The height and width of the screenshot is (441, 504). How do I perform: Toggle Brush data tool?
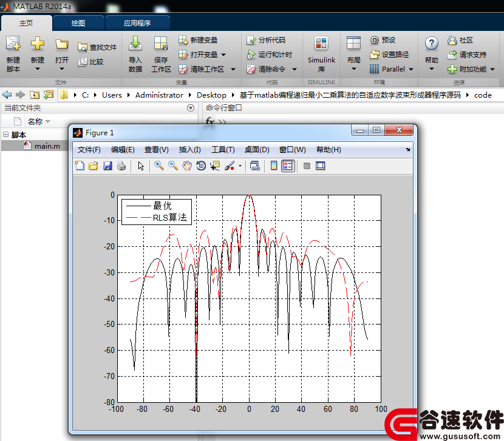click(230, 166)
